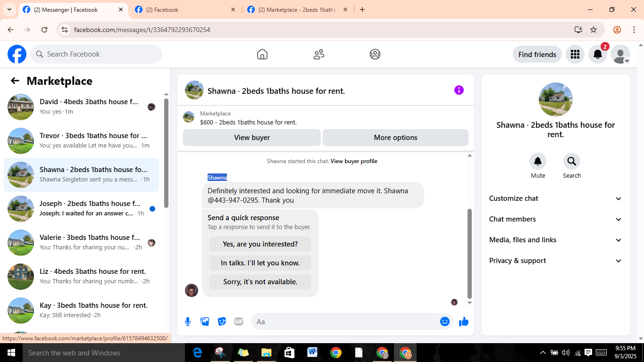Open the Friends icon in top navigation
The width and height of the screenshot is (644, 362).
(x=319, y=54)
